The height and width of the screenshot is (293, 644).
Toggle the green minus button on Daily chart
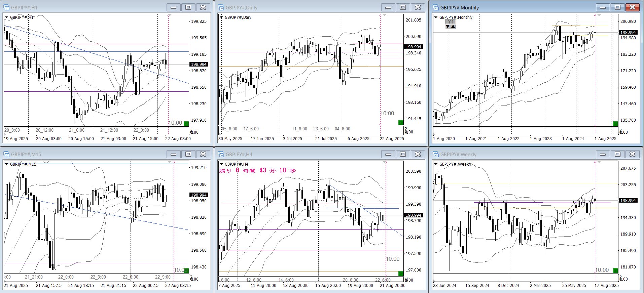(x=401, y=123)
